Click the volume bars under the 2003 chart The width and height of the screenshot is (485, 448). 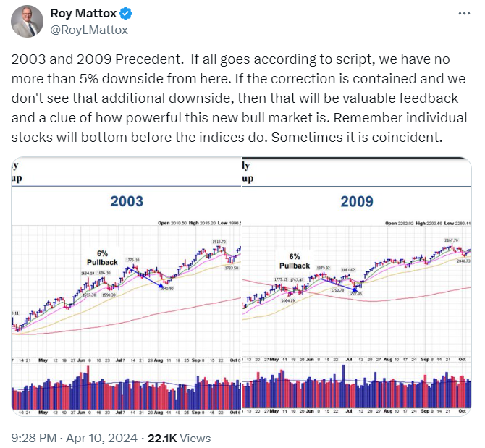(x=126, y=391)
